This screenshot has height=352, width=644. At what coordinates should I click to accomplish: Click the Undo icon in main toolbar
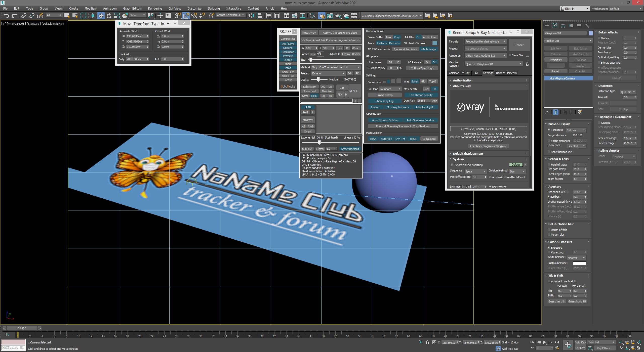coord(6,16)
